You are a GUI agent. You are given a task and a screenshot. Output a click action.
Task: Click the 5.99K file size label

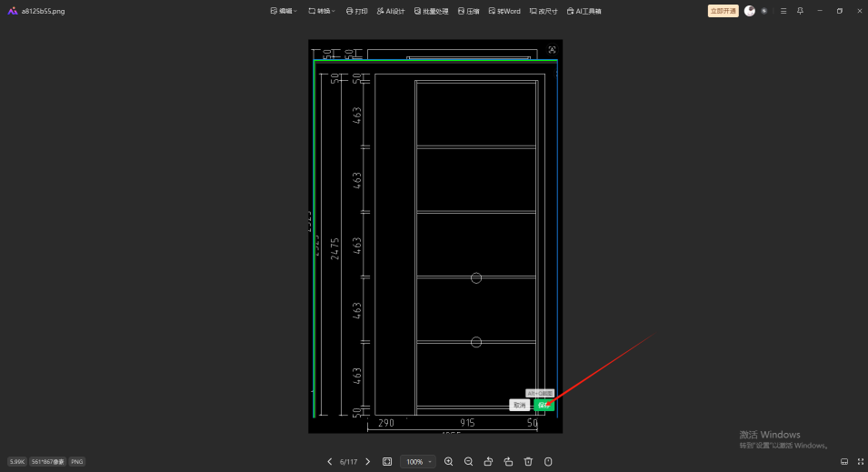pos(17,461)
